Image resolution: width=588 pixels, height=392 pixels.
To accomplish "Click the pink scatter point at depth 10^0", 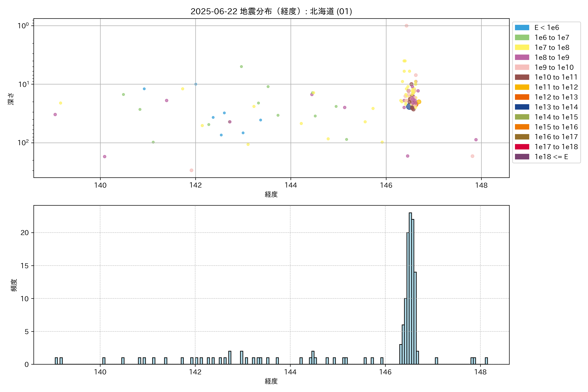I will [x=407, y=26].
